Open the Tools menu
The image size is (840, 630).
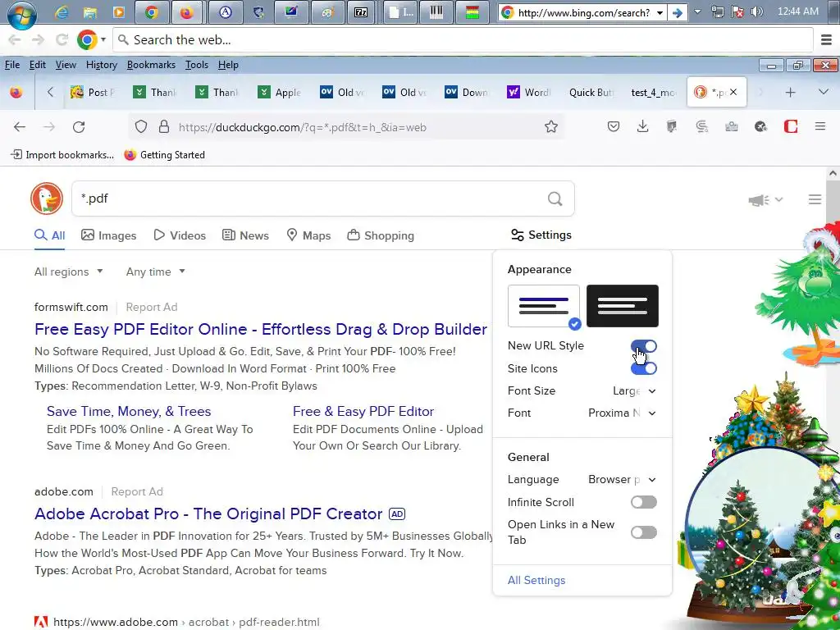pyautogui.click(x=197, y=65)
